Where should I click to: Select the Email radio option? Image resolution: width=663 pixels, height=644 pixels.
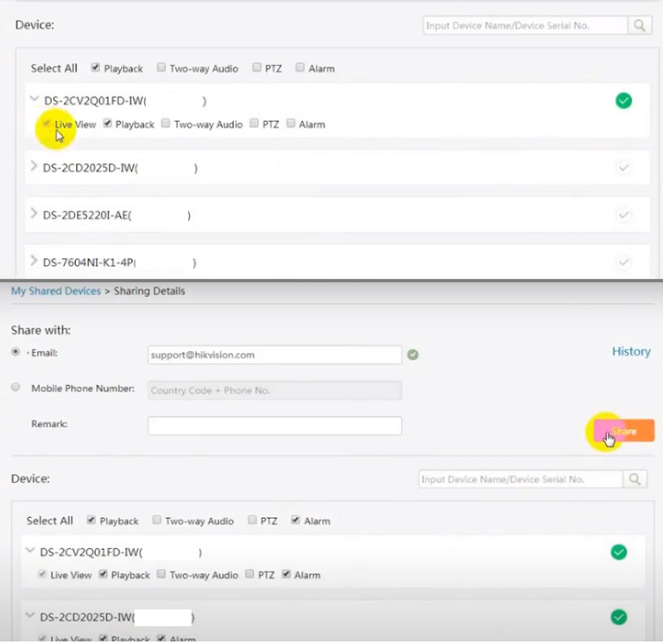click(x=16, y=352)
